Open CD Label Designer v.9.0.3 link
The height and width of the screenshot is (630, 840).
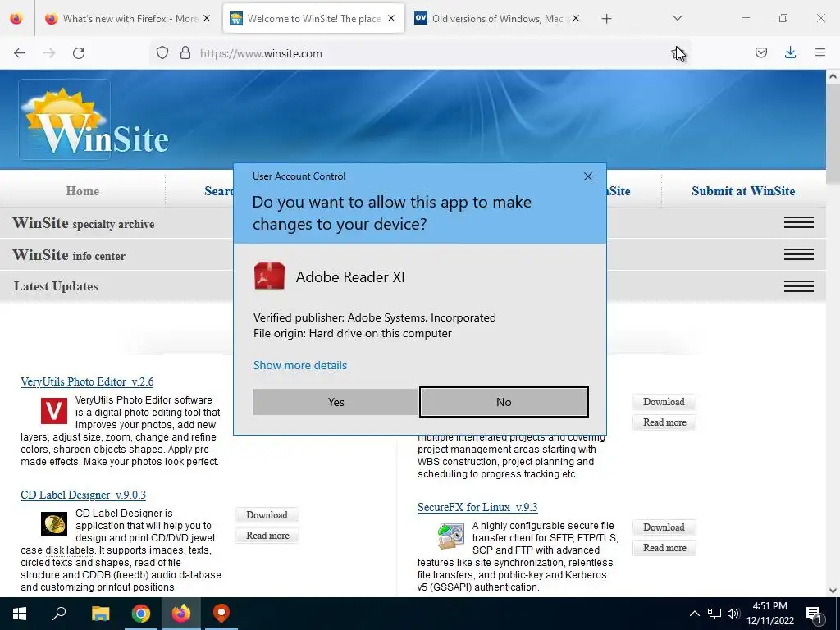click(83, 495)
